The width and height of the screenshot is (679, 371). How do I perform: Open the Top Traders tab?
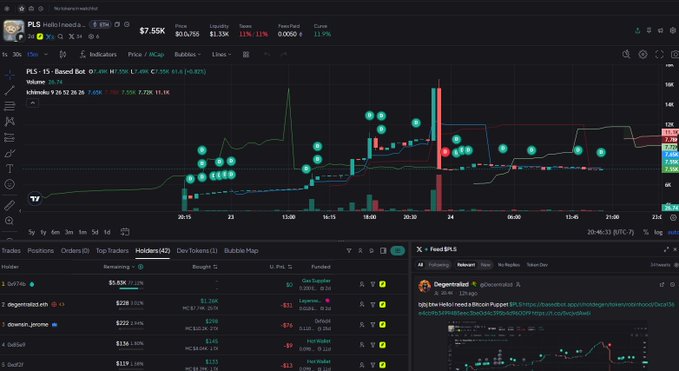(112, 251)
